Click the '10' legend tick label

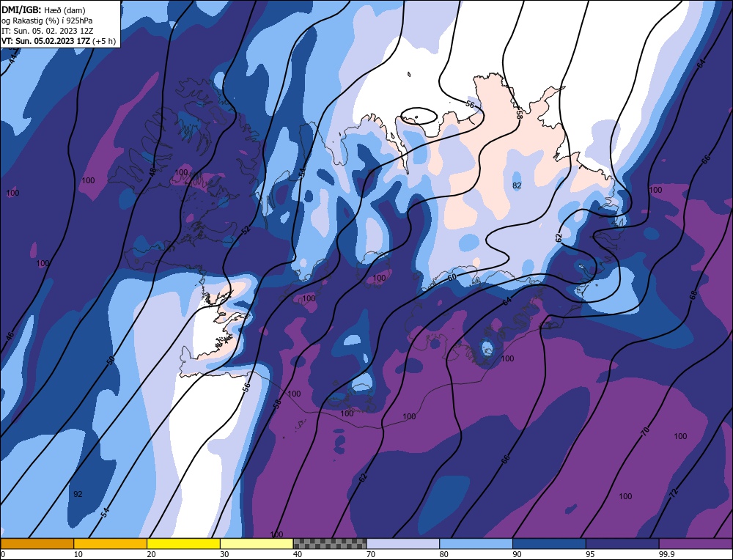pyautogui.click(x=78, y=554)
